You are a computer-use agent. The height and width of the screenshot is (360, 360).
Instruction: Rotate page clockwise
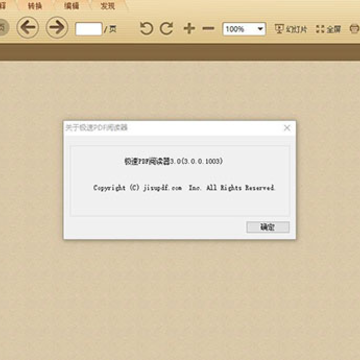pos(166,29)
